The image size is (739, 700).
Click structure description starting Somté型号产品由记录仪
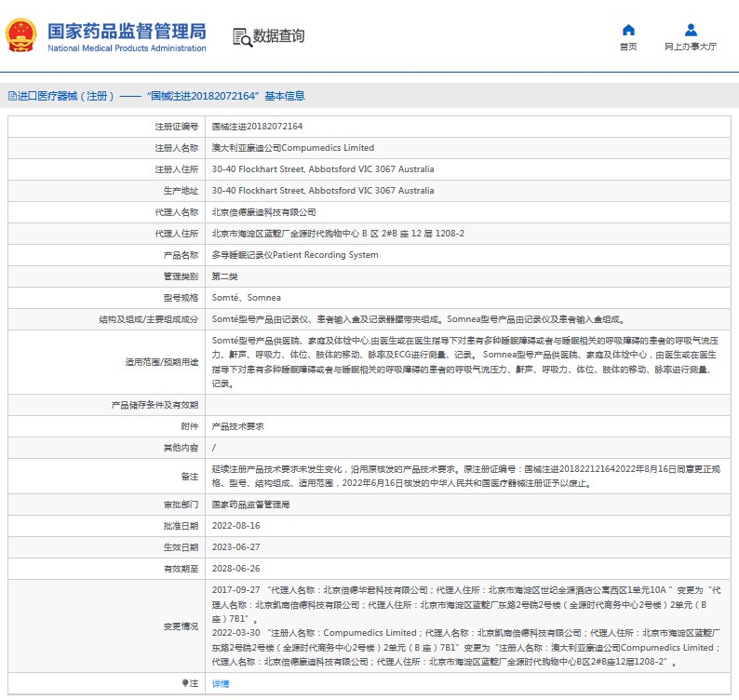click(x=419, y=319)
